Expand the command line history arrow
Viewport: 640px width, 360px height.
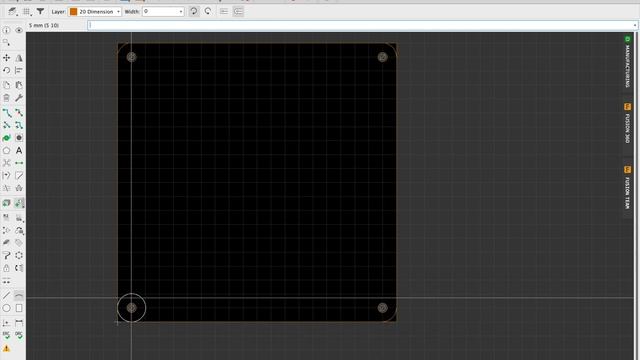click(x=635, y=25)
